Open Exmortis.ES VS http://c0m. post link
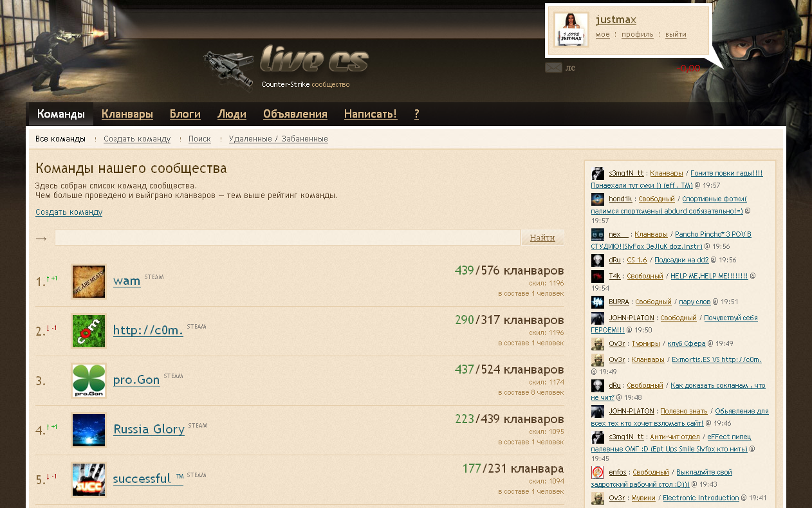The height and width of the screenshot is (508, 812). 716,360
